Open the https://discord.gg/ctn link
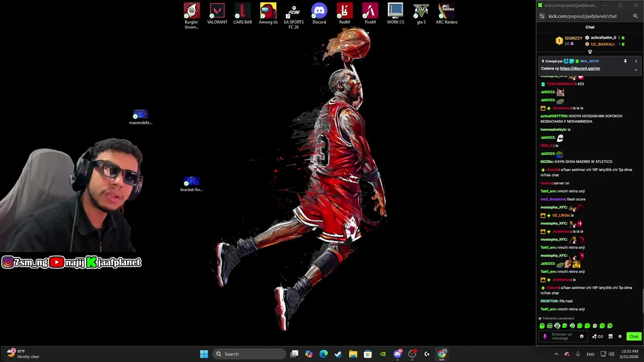This screenshot has width=644, height=362. tap(580, 68)
